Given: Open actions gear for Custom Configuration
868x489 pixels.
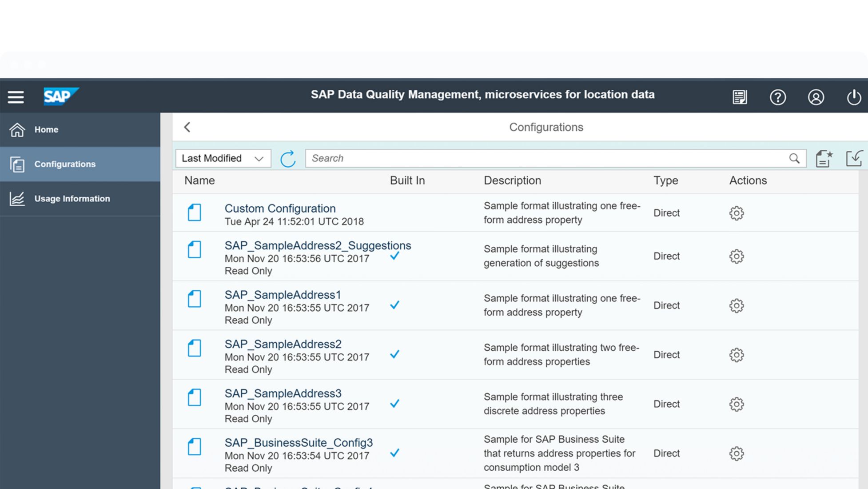Looking at the screenshot, I should pos(736,213).
